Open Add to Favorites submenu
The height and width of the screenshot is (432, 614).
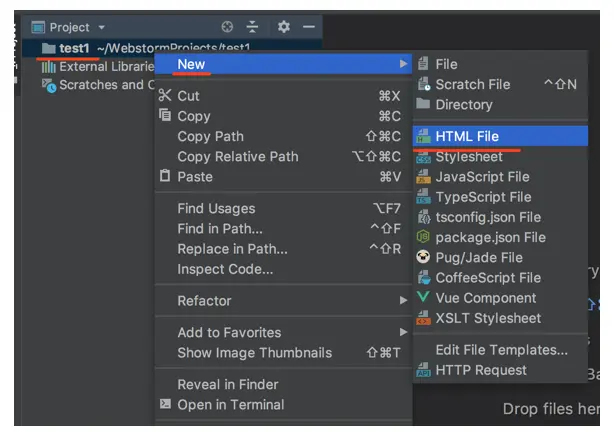click(283, 333)
